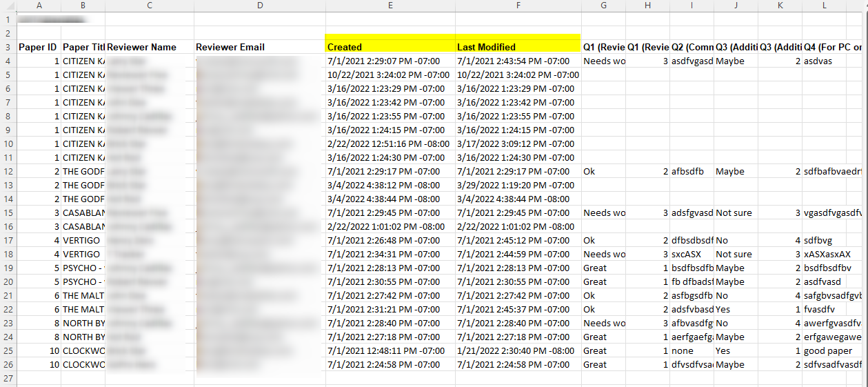
Task: Select the 7/1/2021 12:48:11 PM created cell
Action: [x=390, y=351]
